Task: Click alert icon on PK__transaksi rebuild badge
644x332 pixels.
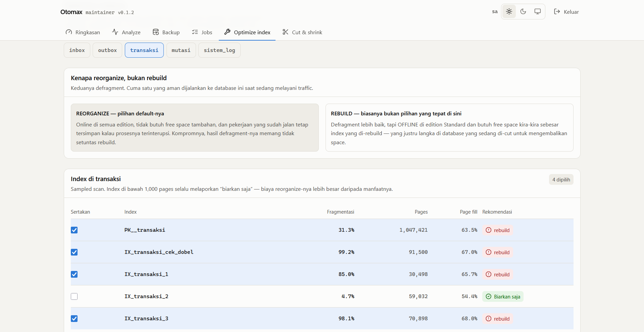Action: pos(489,230)
